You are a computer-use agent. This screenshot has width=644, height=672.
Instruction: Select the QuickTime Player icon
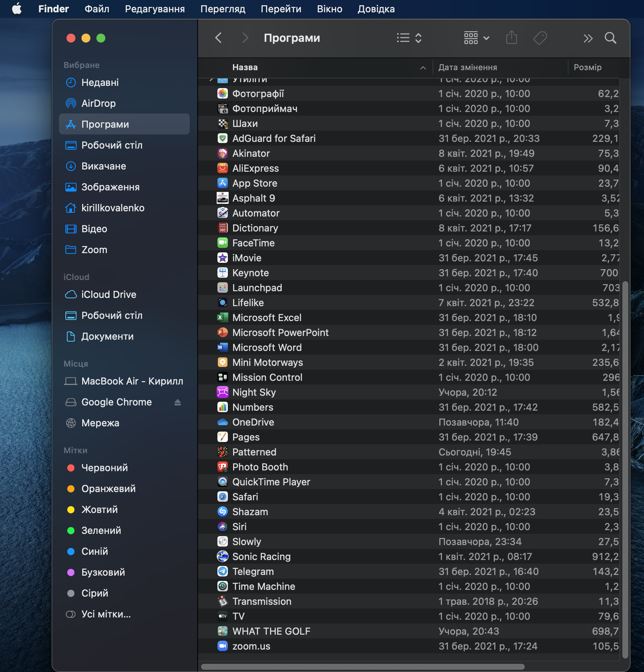coord(223,482)
